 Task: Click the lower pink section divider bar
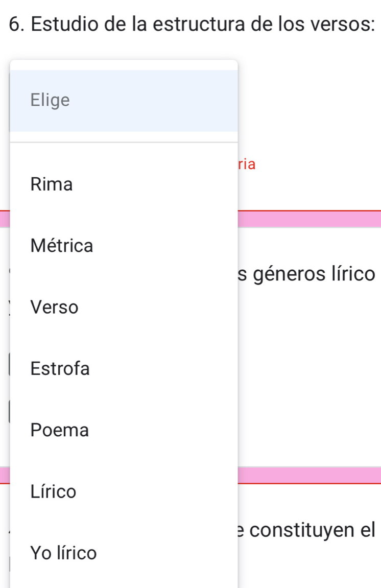pos(309,475)
